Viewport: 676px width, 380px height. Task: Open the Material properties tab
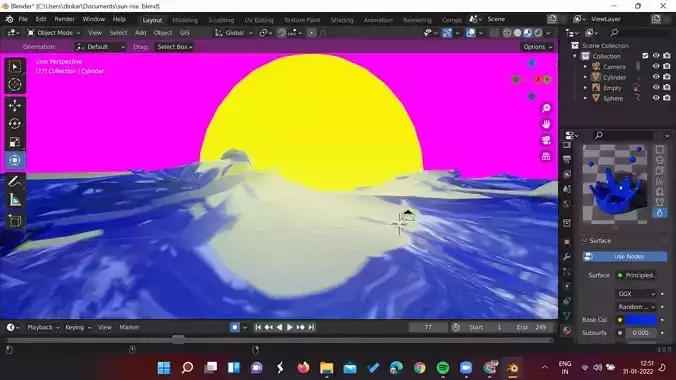point(567,330)
